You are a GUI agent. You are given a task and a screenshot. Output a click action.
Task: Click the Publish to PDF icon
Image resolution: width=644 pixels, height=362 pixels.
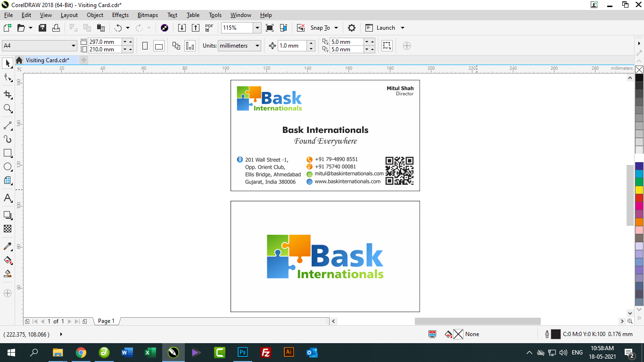pyautogui.click(x=209, y=28)
